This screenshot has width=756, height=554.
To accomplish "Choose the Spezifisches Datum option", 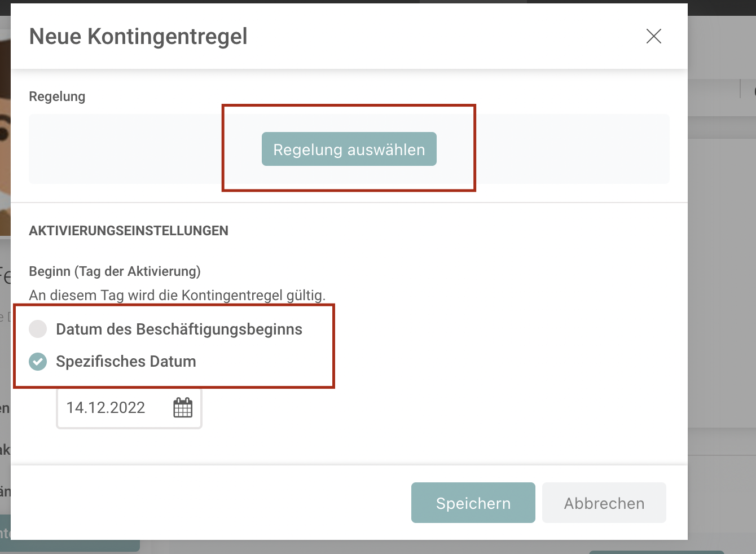I will click(125, 362).
